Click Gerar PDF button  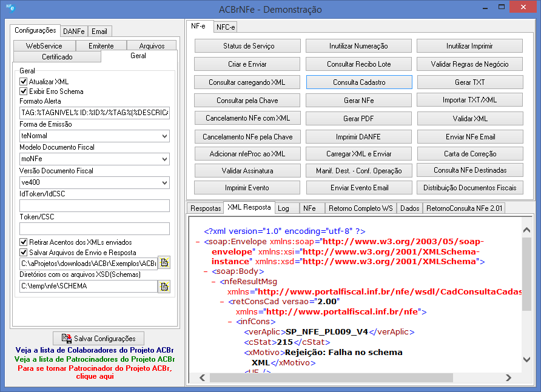point(358,119)
